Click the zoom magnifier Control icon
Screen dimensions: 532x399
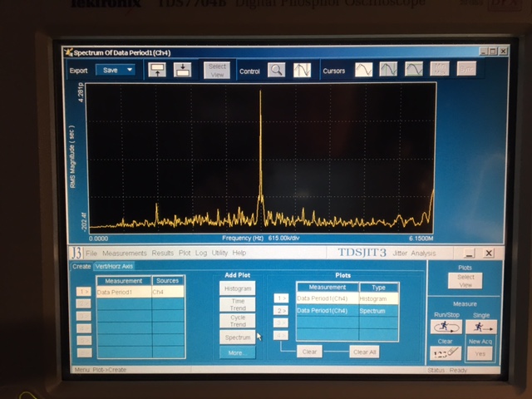click(276, 70)
